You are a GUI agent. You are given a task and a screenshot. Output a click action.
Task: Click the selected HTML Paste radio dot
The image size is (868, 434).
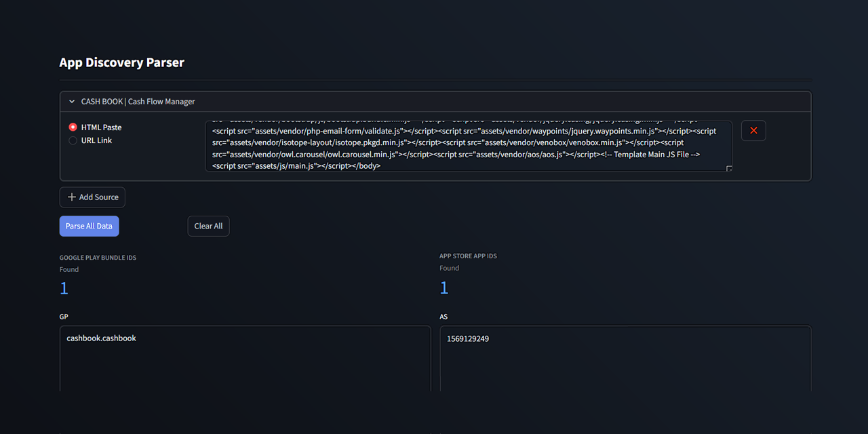click(73, 127)
